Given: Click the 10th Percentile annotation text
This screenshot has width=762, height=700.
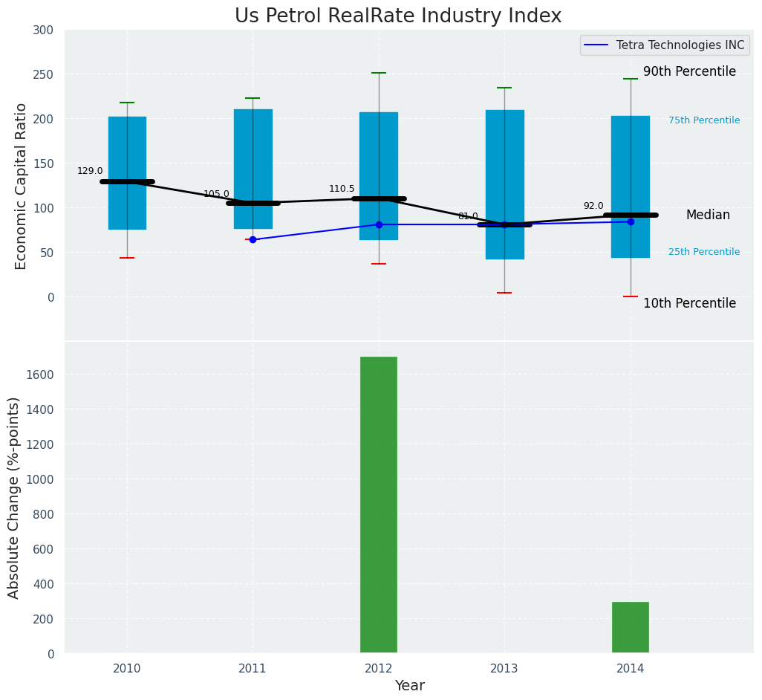Looking at the screenshot, I should [x=689, y=303].
